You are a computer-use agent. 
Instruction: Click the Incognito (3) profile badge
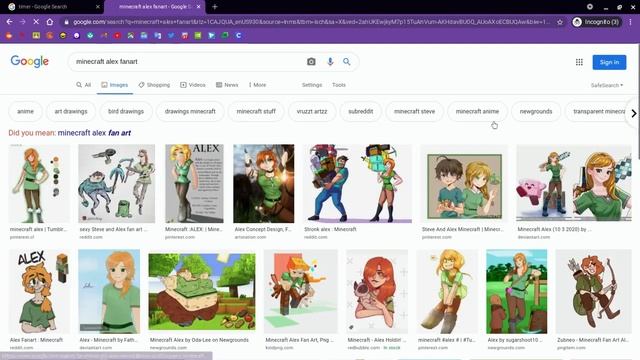(596, 22)
